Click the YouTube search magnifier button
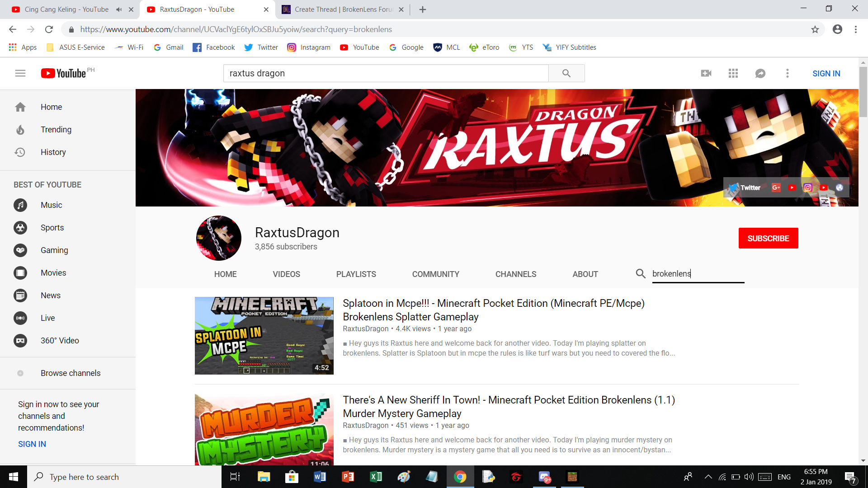 [566, 73]
